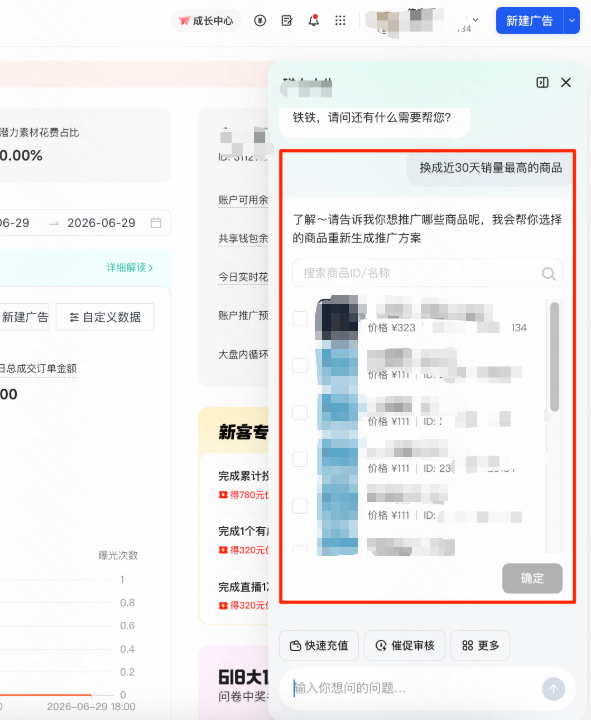Open the dropdown arrow beside blue 新建广告
Viewport: 591px width, 720px height.
click(x=572, y=21)
